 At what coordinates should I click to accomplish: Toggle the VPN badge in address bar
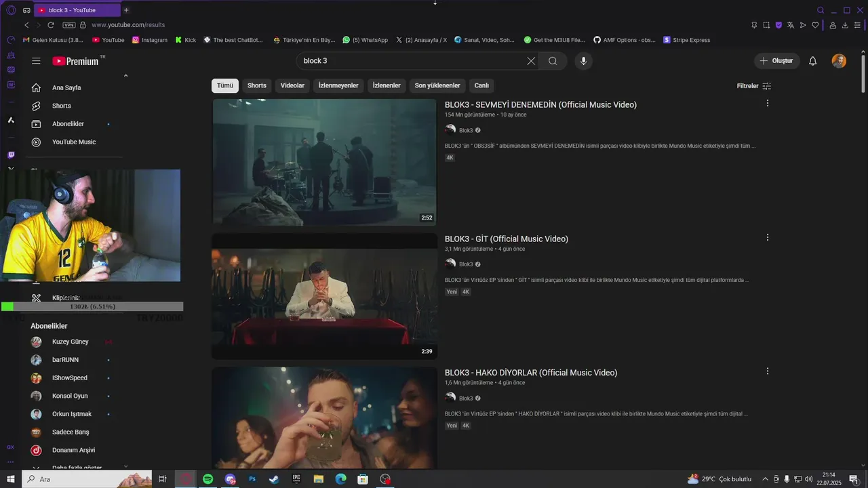point(68,25)
